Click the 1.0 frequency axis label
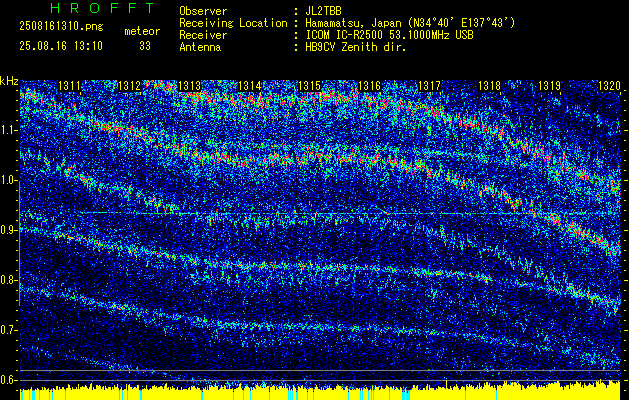 tap(8, 181)
